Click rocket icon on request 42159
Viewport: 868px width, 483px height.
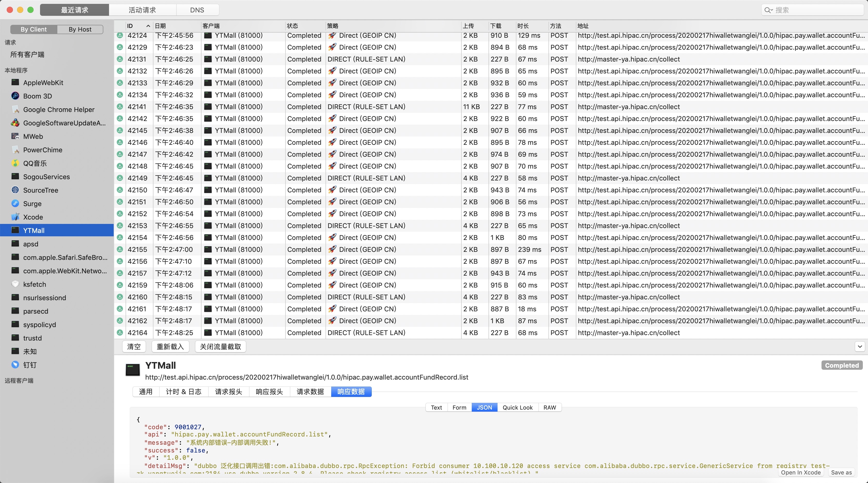[332, 285]
